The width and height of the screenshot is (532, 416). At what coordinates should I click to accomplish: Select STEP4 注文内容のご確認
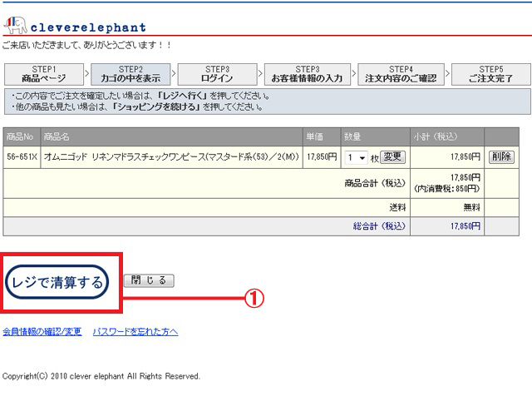401,74
